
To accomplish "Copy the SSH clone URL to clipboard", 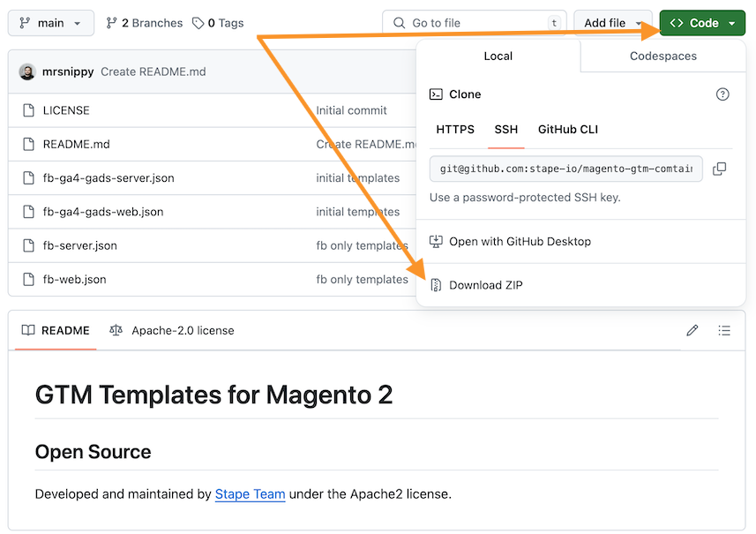I will pyautogui.click(x=719, y=169).
